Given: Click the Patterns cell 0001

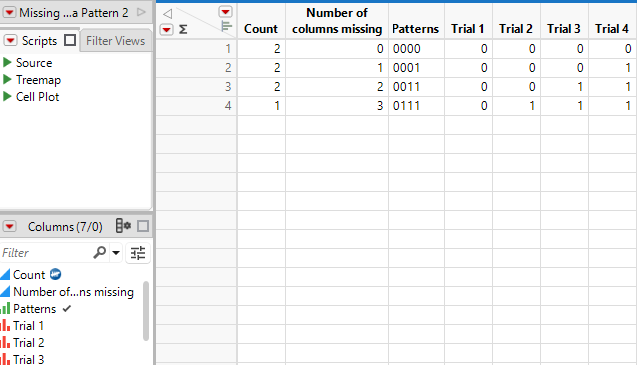Looking at the screenshot, I should point(416,68).
